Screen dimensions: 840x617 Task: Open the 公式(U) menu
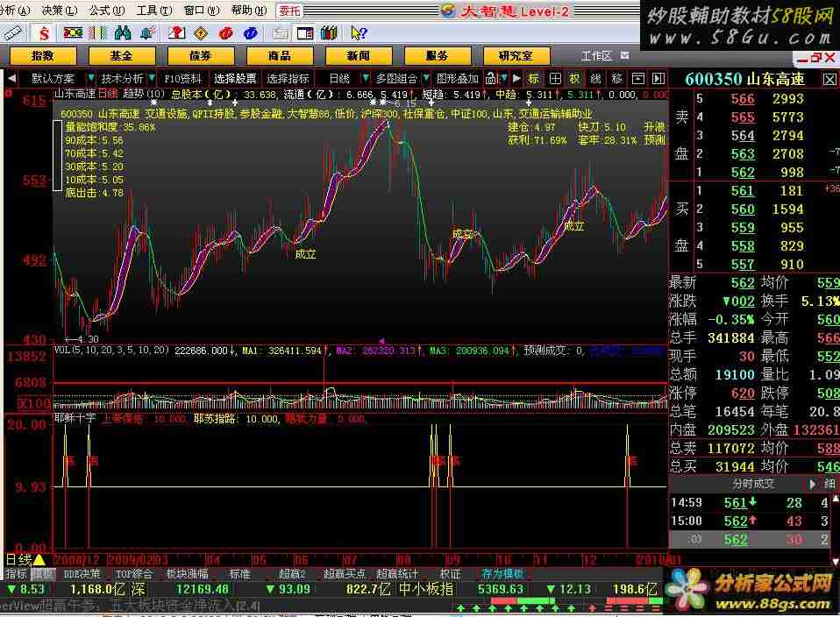click(107, 11)
